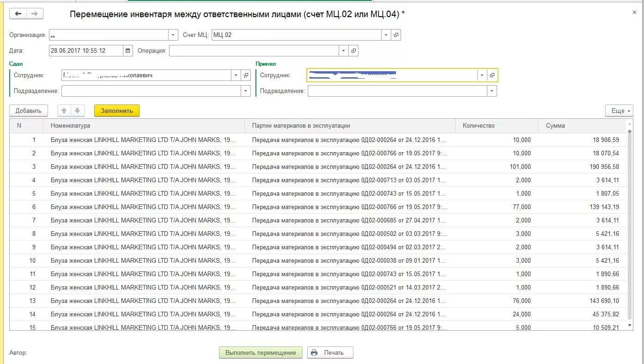This screenshot has width=644, height=364.
Task: Sort by the Количество column header
Action: click(x=497, y=126)
